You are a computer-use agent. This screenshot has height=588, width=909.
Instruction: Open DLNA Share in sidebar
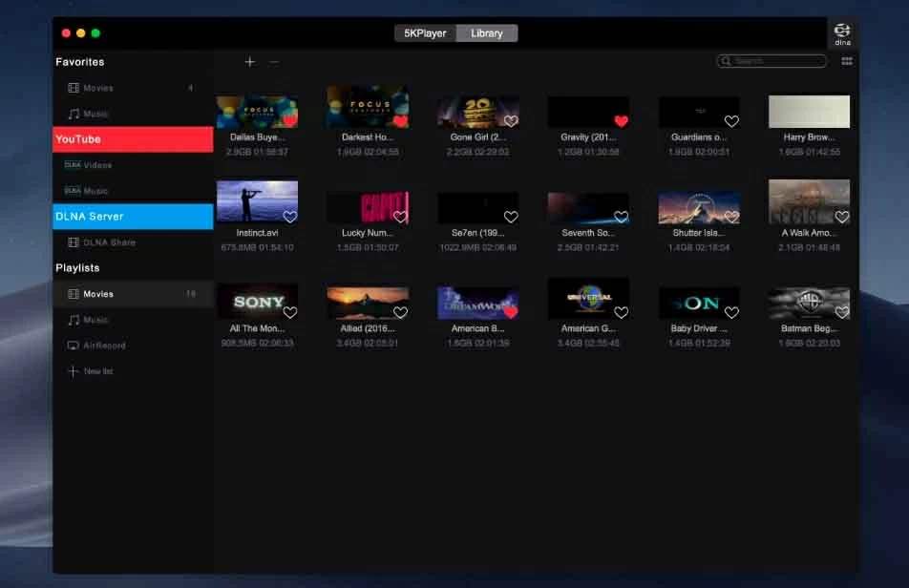[x=109, y=242]
